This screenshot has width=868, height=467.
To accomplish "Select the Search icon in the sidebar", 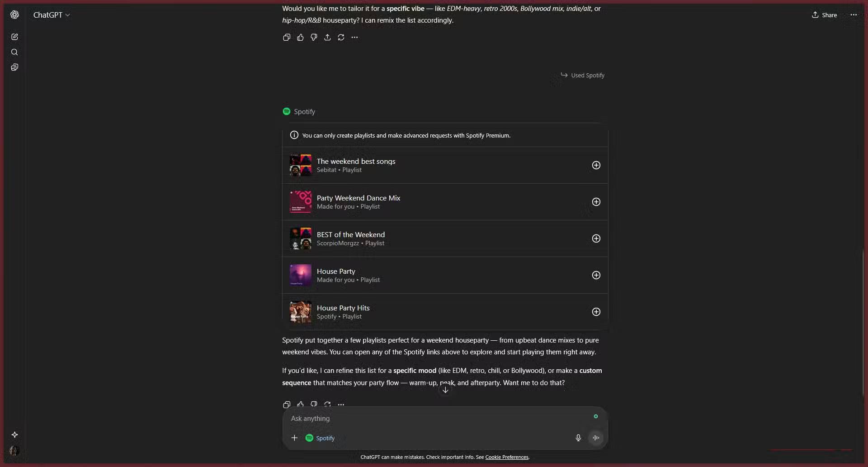I will pos(14,52).
